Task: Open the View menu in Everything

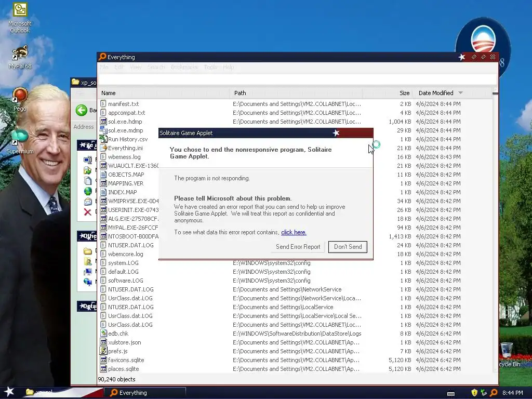Action: coord(136,67)
